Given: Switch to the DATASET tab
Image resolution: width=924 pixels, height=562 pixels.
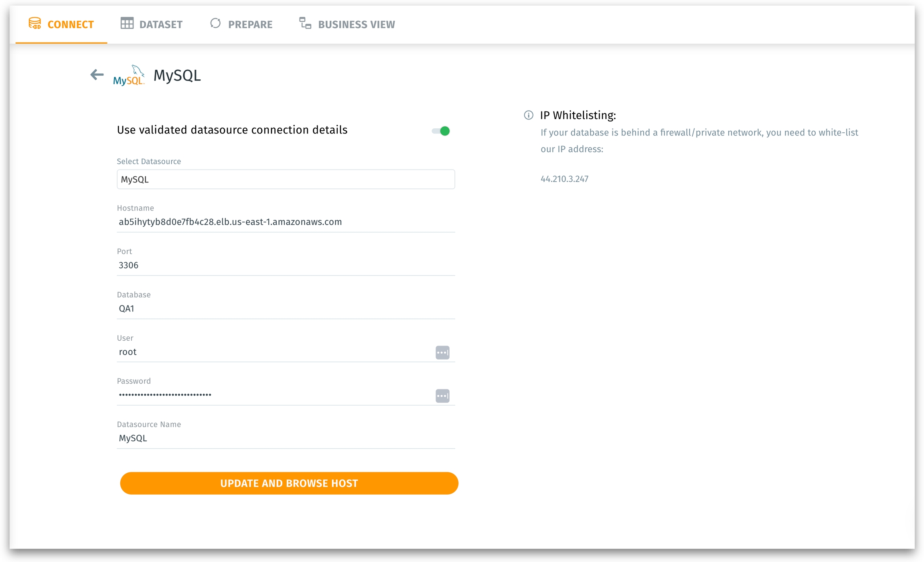Looking at the screenshot, I should tap(160, 24).
